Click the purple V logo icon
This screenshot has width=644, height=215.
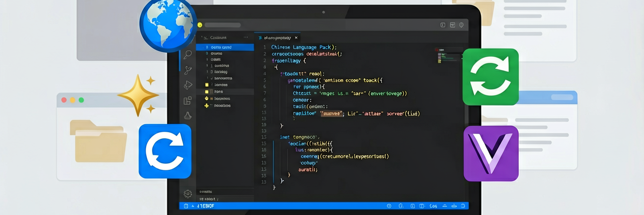(x=491, y=153)
